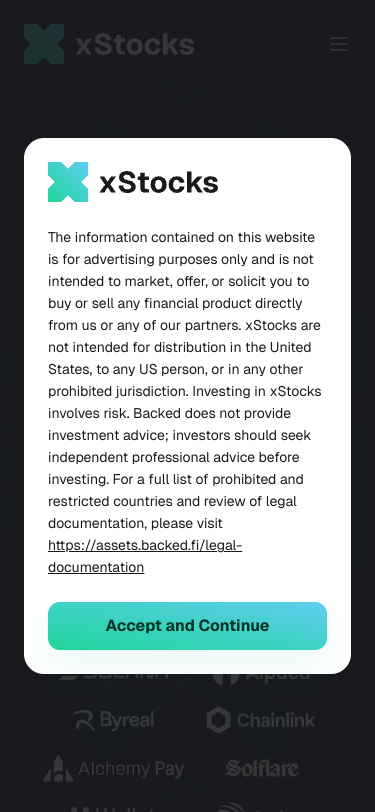Click the Alchemy Pay name text
Viewport: 375px width, 812px height.
(x=131, y=769)
